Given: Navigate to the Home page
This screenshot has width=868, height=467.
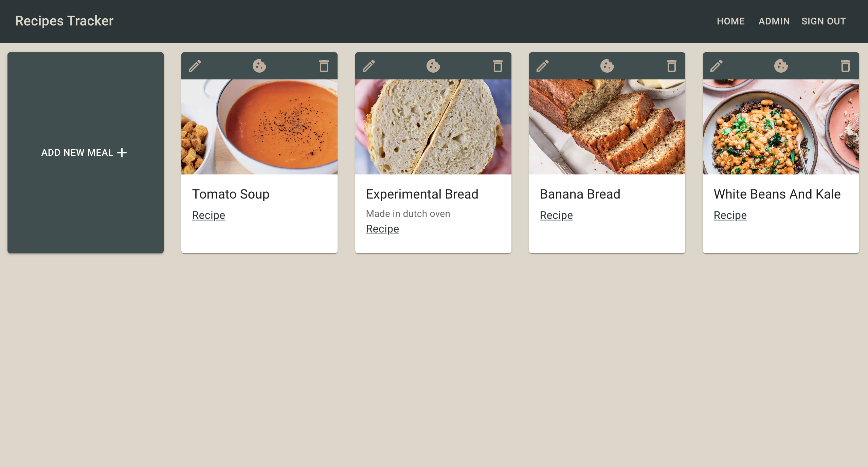Looking at the screenshot, I should (x=730, y=21).
